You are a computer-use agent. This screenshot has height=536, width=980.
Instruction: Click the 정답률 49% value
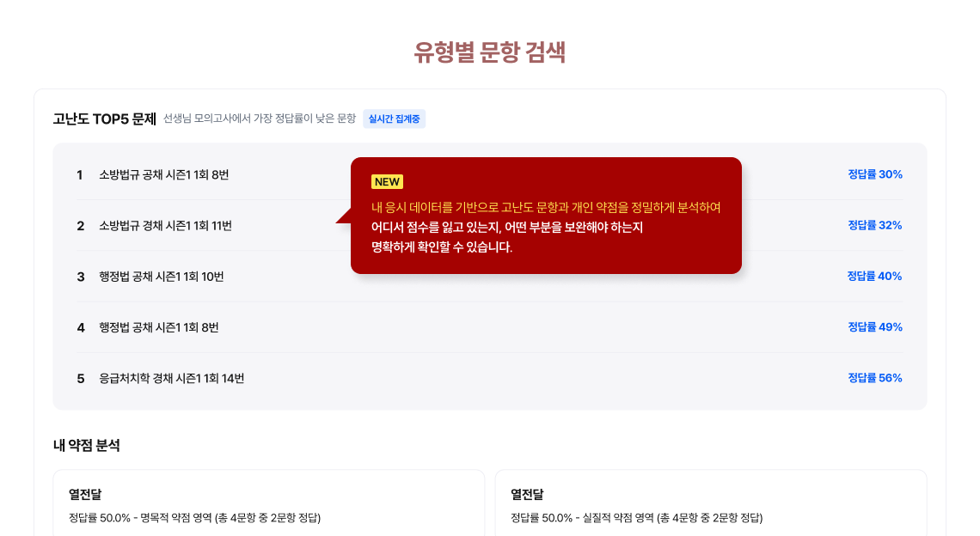tap(874, 326)
